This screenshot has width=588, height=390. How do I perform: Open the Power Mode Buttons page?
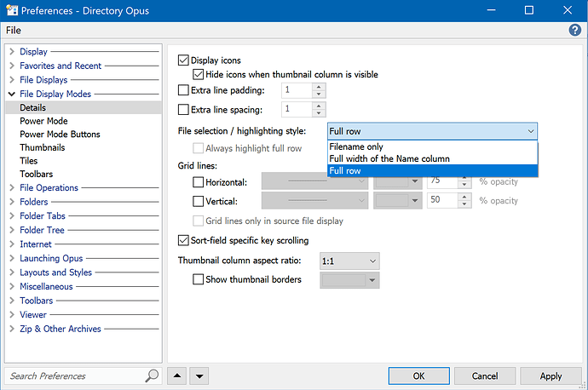[60, 135]
